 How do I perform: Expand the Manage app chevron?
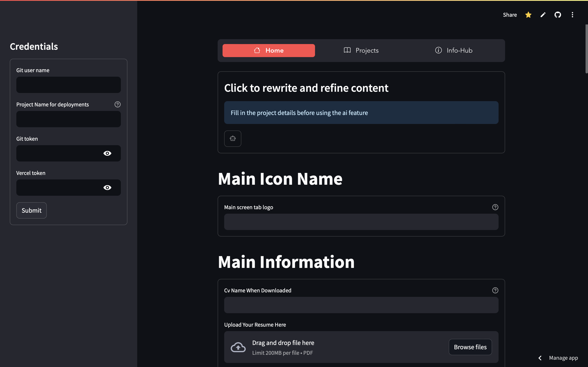[x=540, y=358]
